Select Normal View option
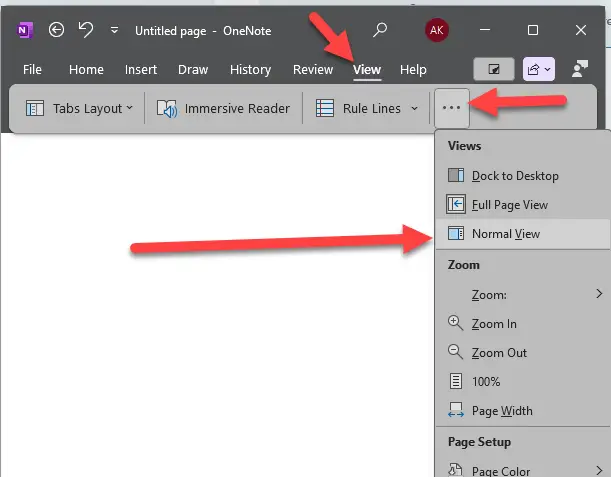Image resolution: width=611 pixels, height=477 pixels. [x=505, y=234]
